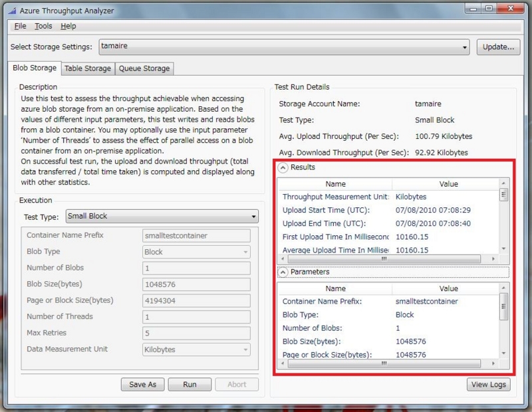The width and height of the screenshot is (532, 412).
Task: Switch to the Table Storage tab
Action: click(88, 68)
